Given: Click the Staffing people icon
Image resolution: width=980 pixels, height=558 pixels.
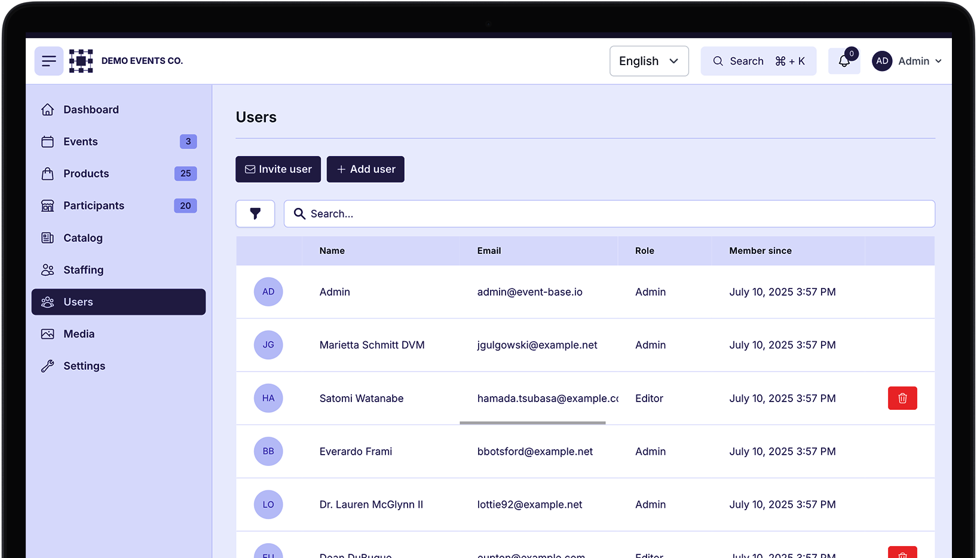Looking at the screenshot, I should (x=48, y=270).
